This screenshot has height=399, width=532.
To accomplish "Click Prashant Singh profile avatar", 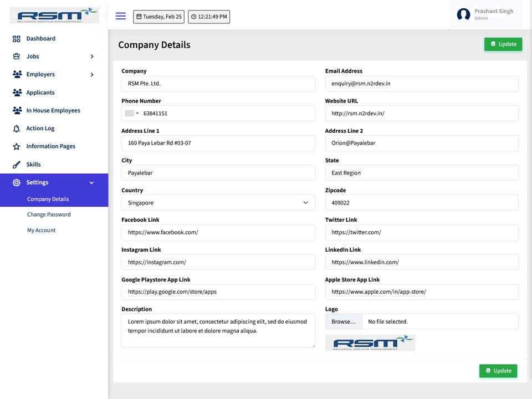I will pyautogui.click(x=463, y=14).
